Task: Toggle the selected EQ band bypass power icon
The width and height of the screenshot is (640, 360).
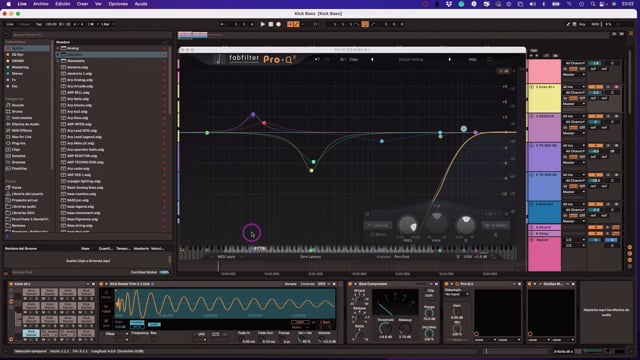Action: 367,214
